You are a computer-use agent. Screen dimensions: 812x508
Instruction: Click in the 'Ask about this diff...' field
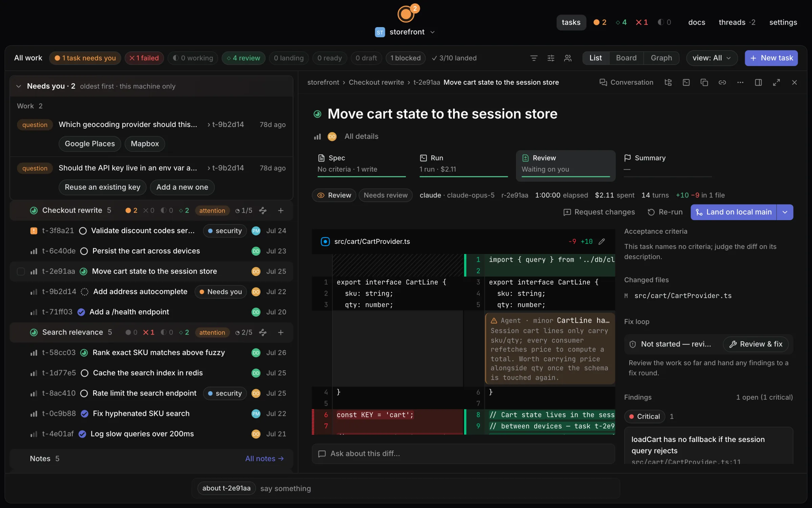coord(463,454)
